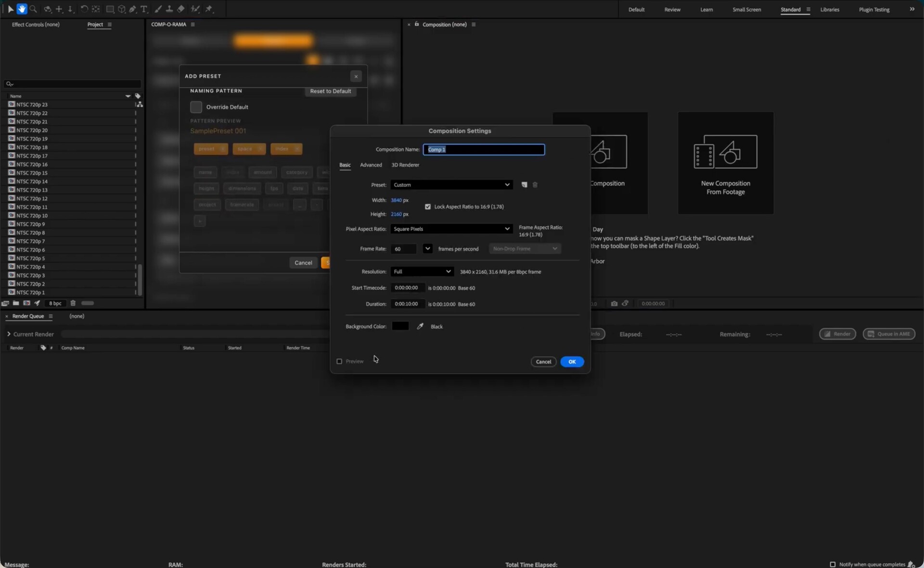Click the Queue in AME button
The width and height of the screenshot is (924, 568).
889,334
